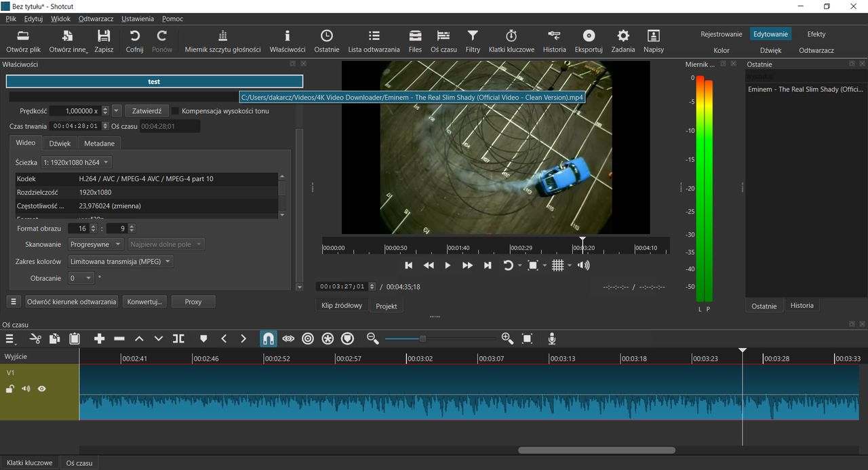Expand the Ścieżka track dropdown
Image resolution: width=868 pixels, height=470 pixels.
(x=76, y=163)
